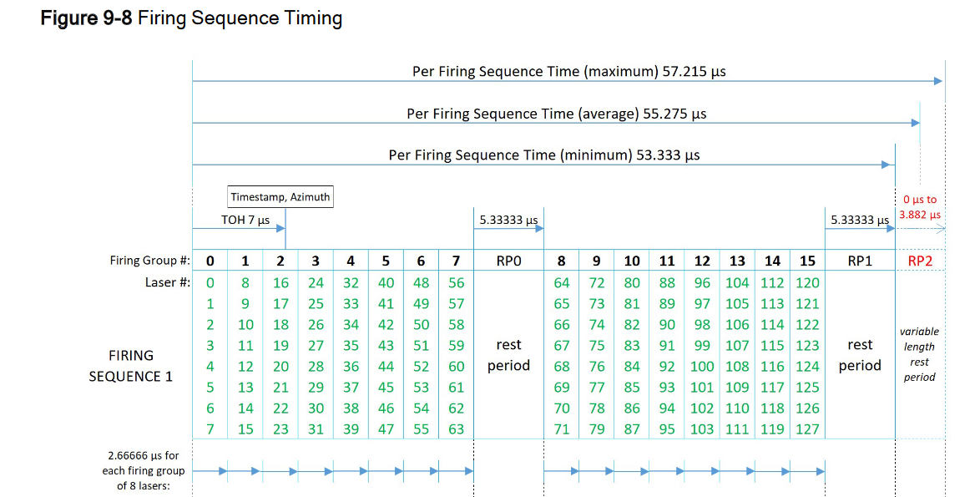Expand the first rest period column
Image resolution: width=980 pixels, height=497 pixels.
[508, 355]
